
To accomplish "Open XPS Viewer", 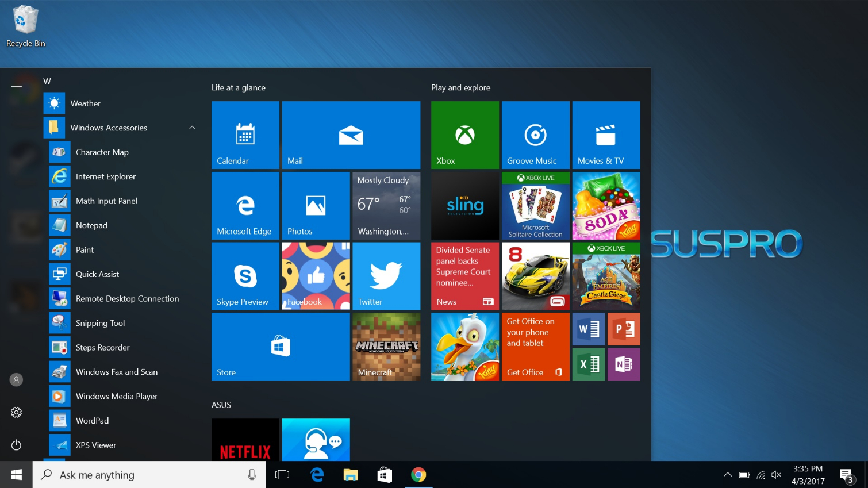I will 122,445.
